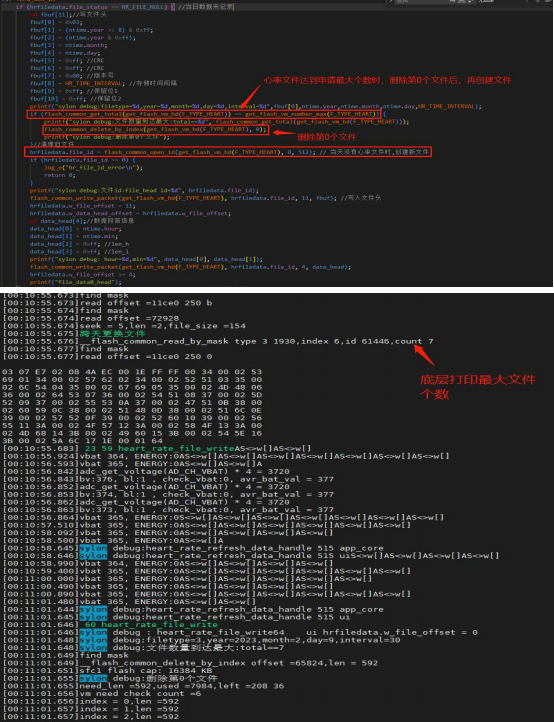
Task: Click the 'log_e("hr_file_id_error\n");' line
Action: [x=93, y=168]
